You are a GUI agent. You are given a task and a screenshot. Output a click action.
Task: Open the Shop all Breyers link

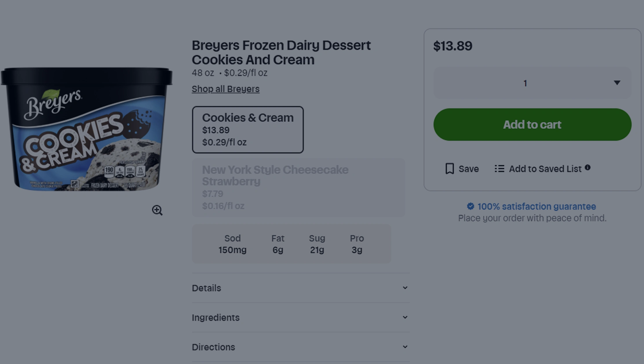click(225, 89)
